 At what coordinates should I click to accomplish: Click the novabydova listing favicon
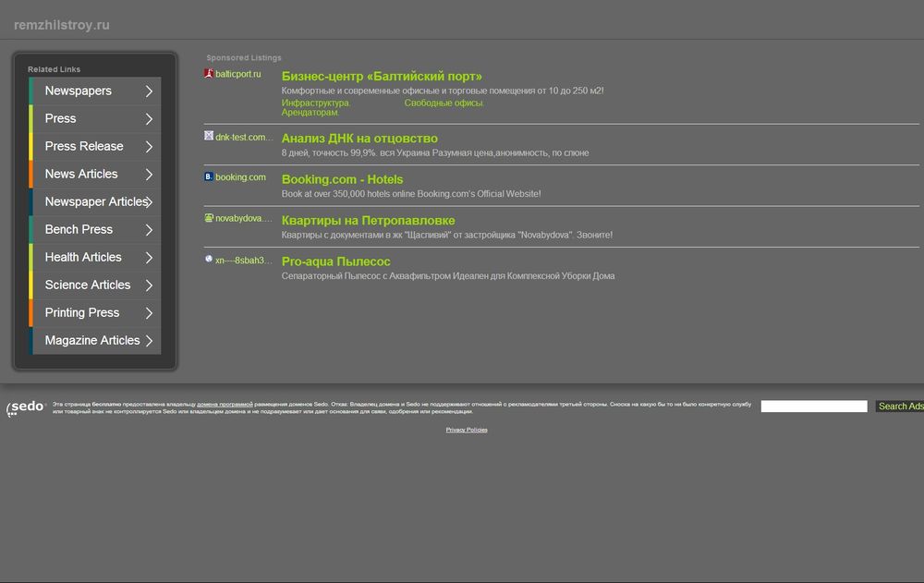pyautogui.click(x=209, y=218)
